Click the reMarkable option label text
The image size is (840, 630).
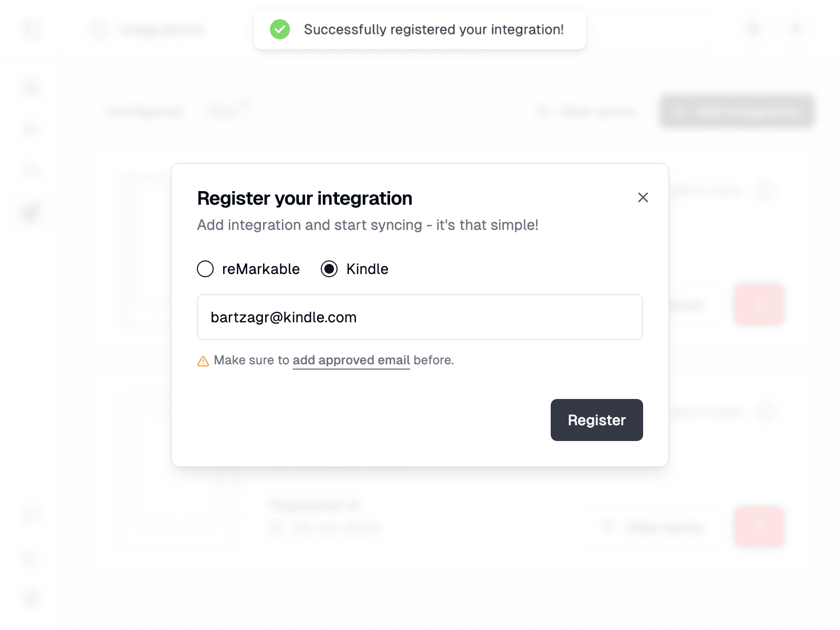pyautogui.click(x=260, y=269)
